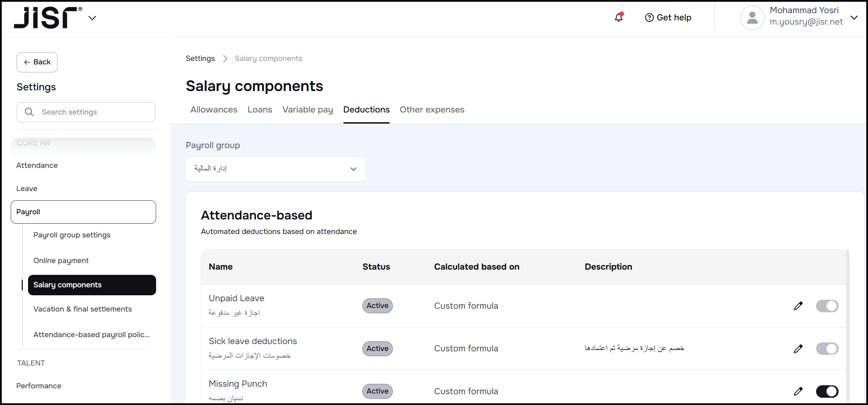Click the Get help icon

pyautogui.click(x=649, y=18)
